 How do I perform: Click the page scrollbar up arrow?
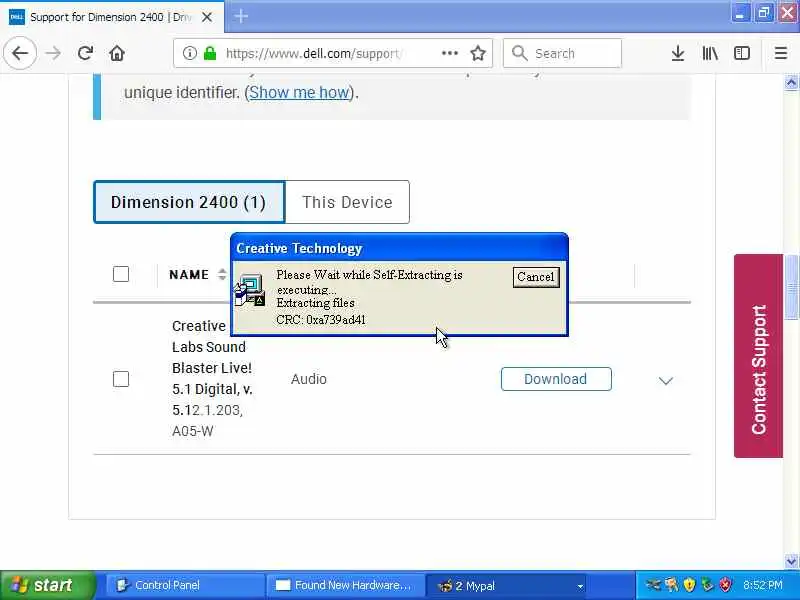click(791, 82)
